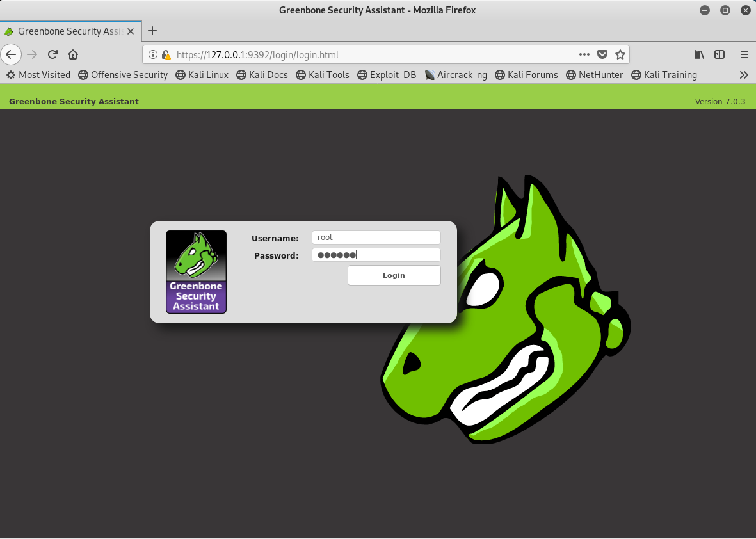Open the Aircrack-ng bookmark
756x539 pixels.
pos(456,75)
